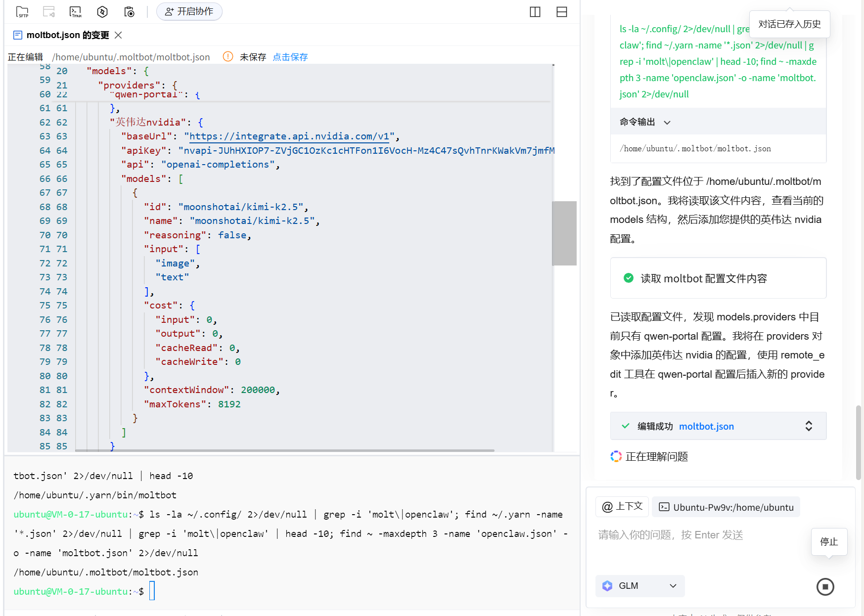Viewport: 864px width, 616px height.
Task: Click the hexagon snippet icon in toolbar
Action: pos(102,12)
